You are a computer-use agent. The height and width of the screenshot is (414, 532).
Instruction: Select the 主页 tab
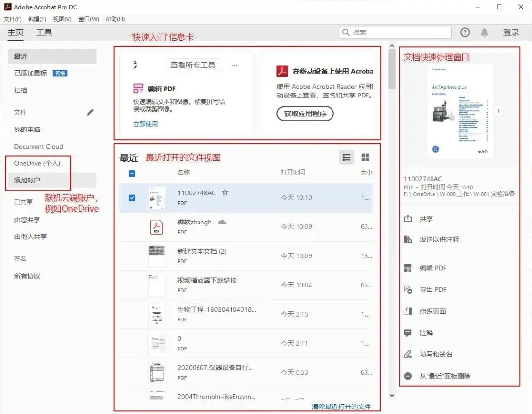tap(16, 32)
